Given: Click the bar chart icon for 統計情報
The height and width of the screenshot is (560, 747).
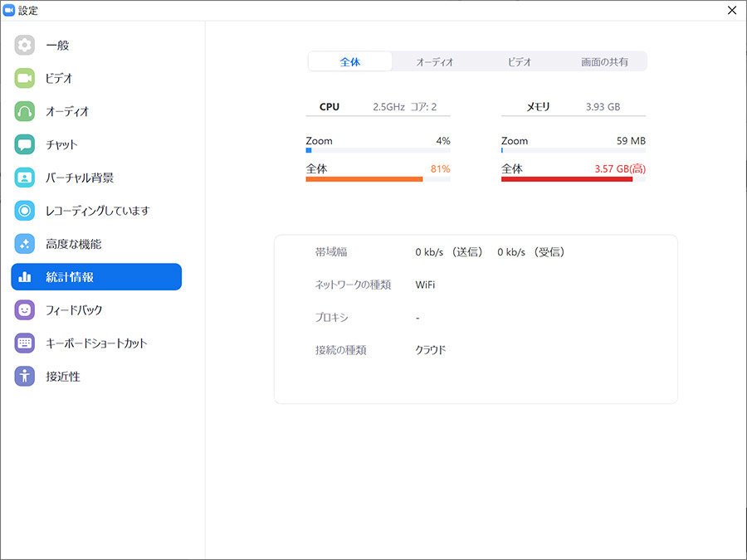Looking at the screenshot, I should coord(24,276).
